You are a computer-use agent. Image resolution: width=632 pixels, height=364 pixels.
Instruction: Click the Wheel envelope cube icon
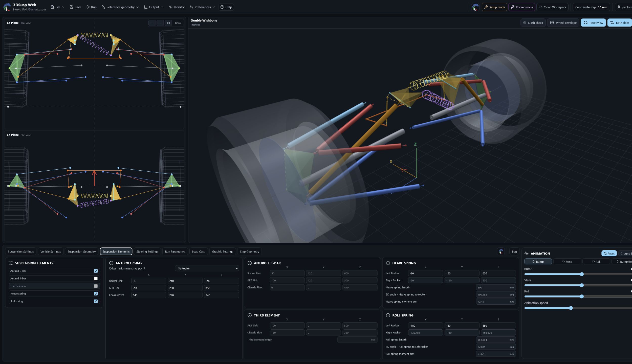[x=552, y=23]
